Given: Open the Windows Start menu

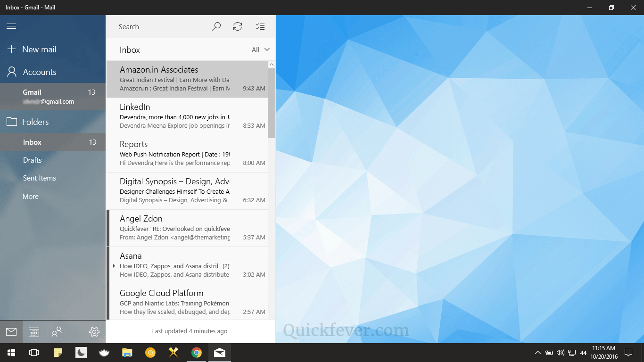Looking at the screenshot, I should pos(11,353).
